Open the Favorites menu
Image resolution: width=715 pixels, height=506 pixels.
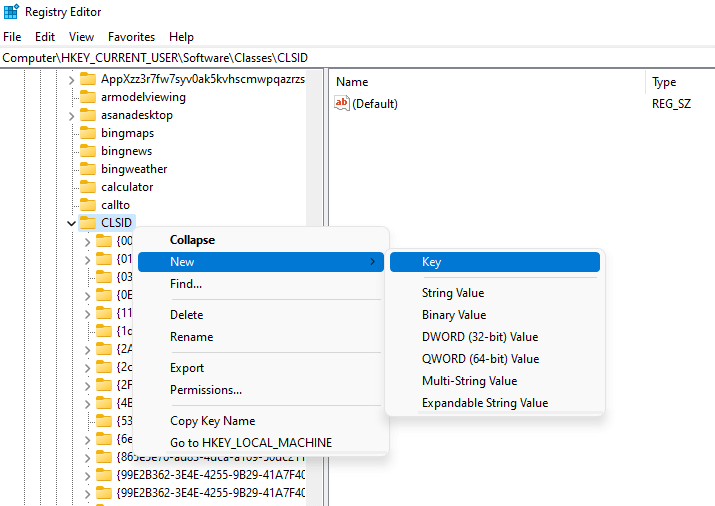pyautogui.click(x=131, y=37)
